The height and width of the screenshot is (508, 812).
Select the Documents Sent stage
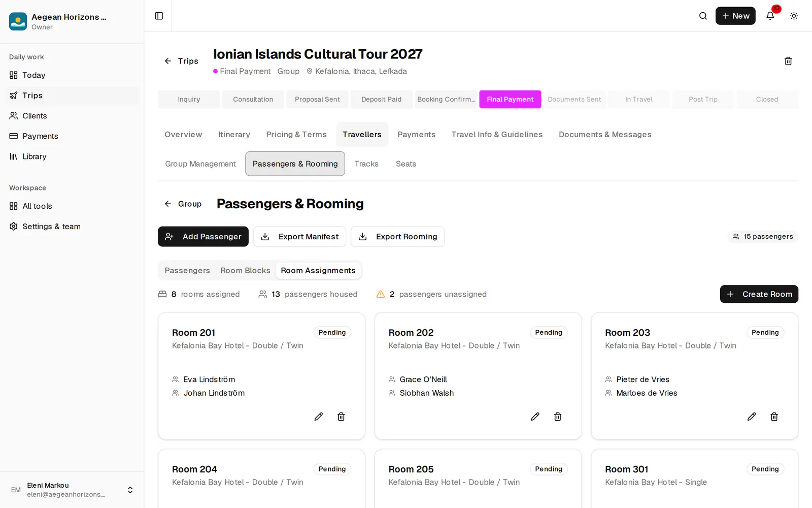(574, 100)
